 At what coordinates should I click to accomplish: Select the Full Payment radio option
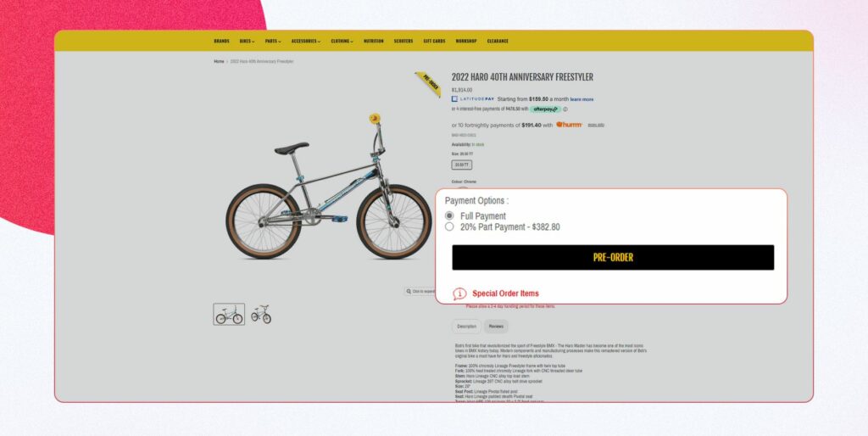pos(449,215)
